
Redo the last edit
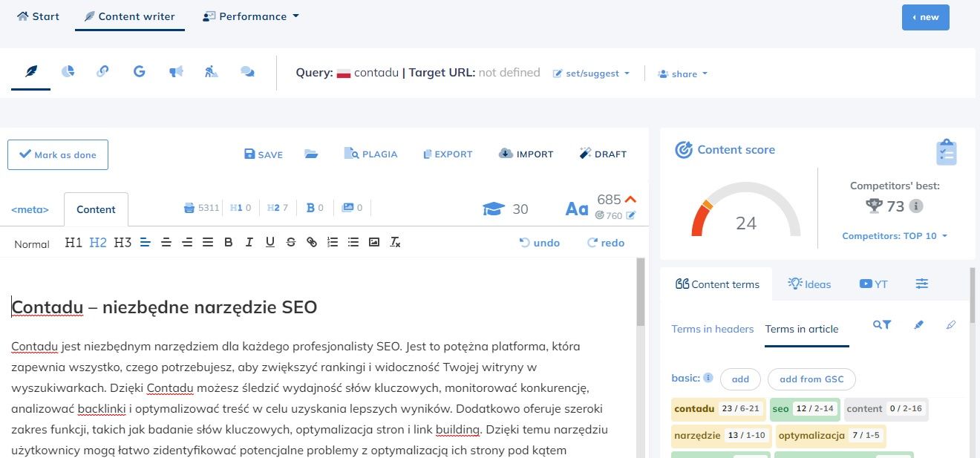pos(606,243)
